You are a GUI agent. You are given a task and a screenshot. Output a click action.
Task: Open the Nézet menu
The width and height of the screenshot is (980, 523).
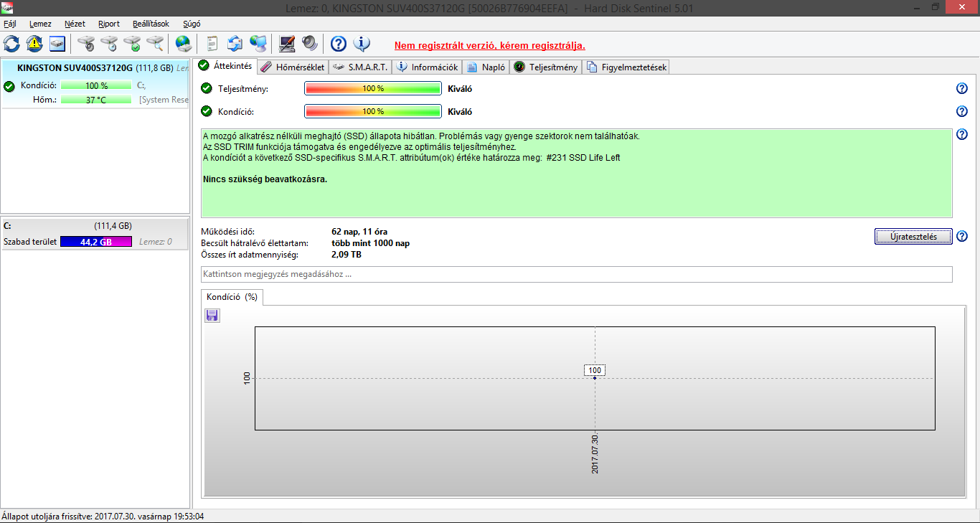tap(75, 24)
